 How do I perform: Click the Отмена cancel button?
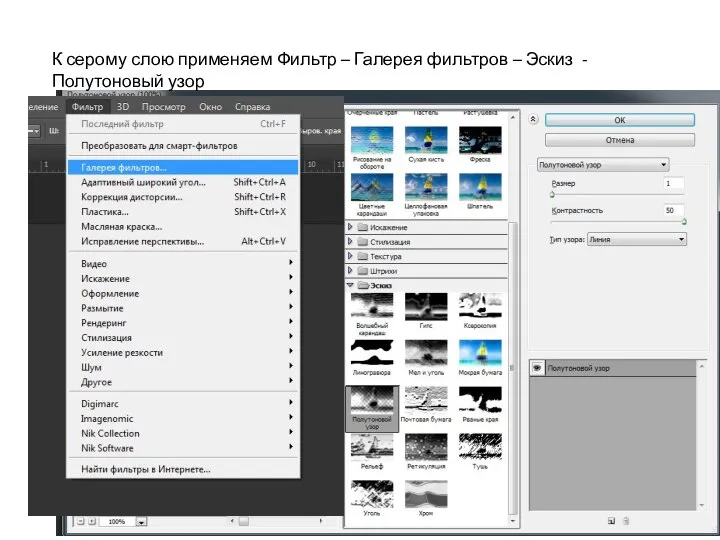tap(619, 140)
